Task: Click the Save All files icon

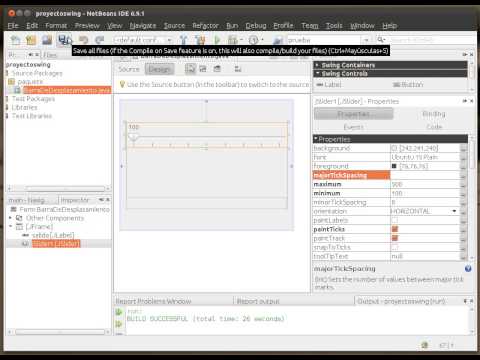Action: tap(64, 40)
